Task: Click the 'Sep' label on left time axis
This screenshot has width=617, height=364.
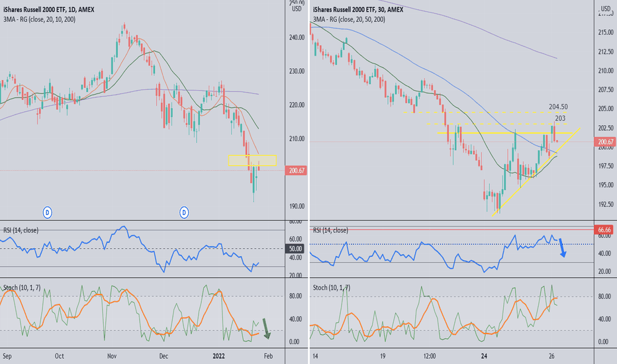Action: coord(7,356)
